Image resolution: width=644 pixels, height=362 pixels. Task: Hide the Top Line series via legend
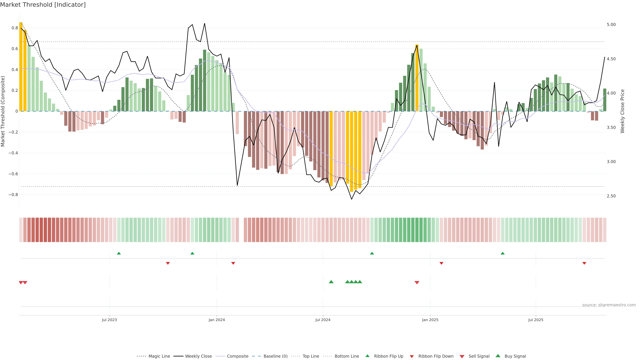click(x=311, y=356)
